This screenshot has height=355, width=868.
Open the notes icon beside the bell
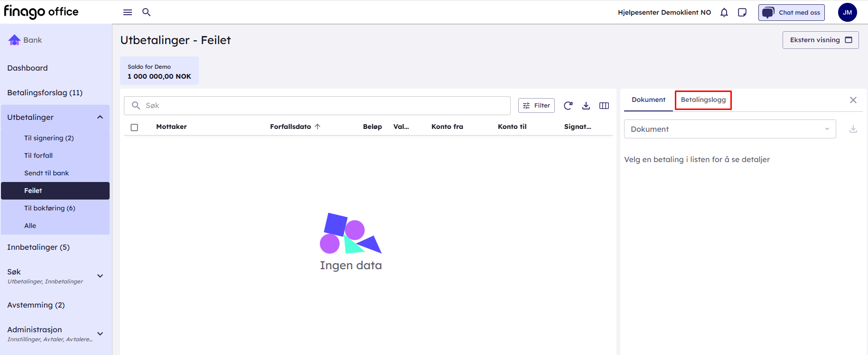pyautogui.click(x=742, y=13)
